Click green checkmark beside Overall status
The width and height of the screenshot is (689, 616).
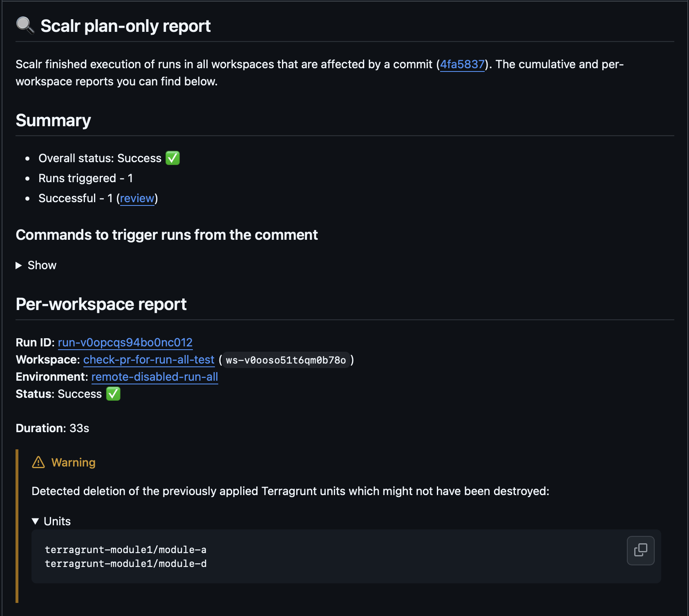point(172,158)
